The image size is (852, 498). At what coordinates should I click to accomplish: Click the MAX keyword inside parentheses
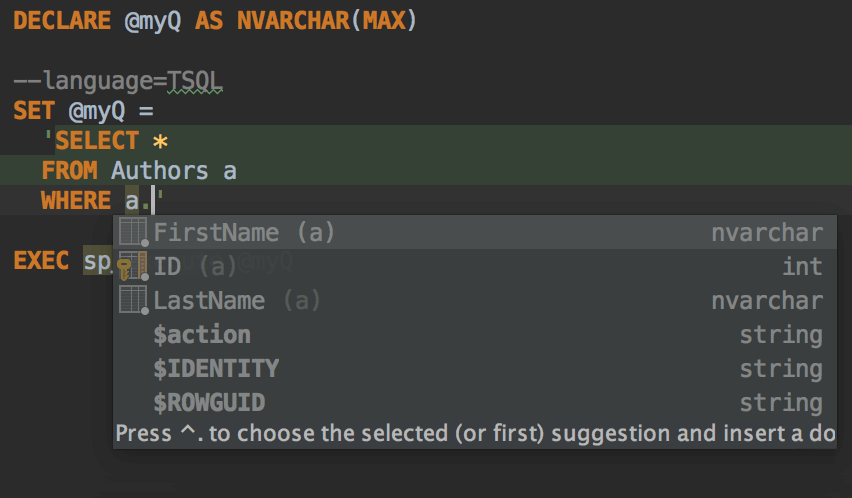(x=383, y=21)
